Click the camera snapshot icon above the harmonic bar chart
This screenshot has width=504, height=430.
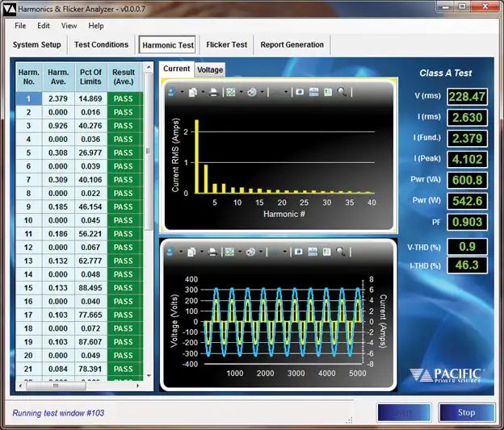click(299, 92)
